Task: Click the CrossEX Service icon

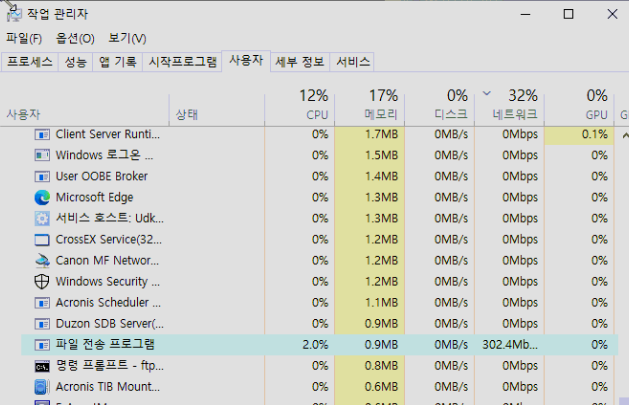Action: point(42,240)
